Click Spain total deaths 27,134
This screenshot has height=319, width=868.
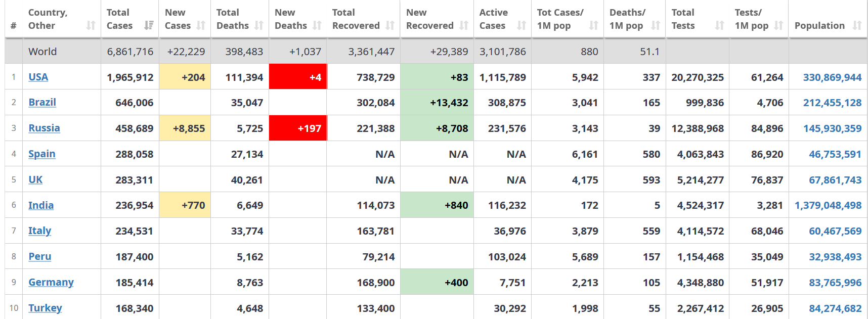click(247, 154)
